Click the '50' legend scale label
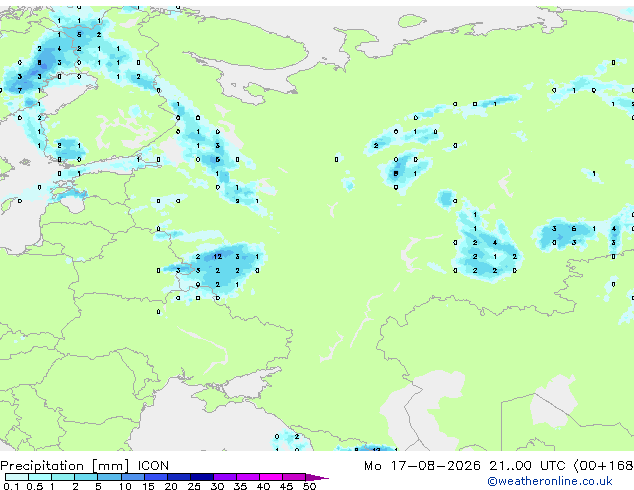 [x=309, y=486]
